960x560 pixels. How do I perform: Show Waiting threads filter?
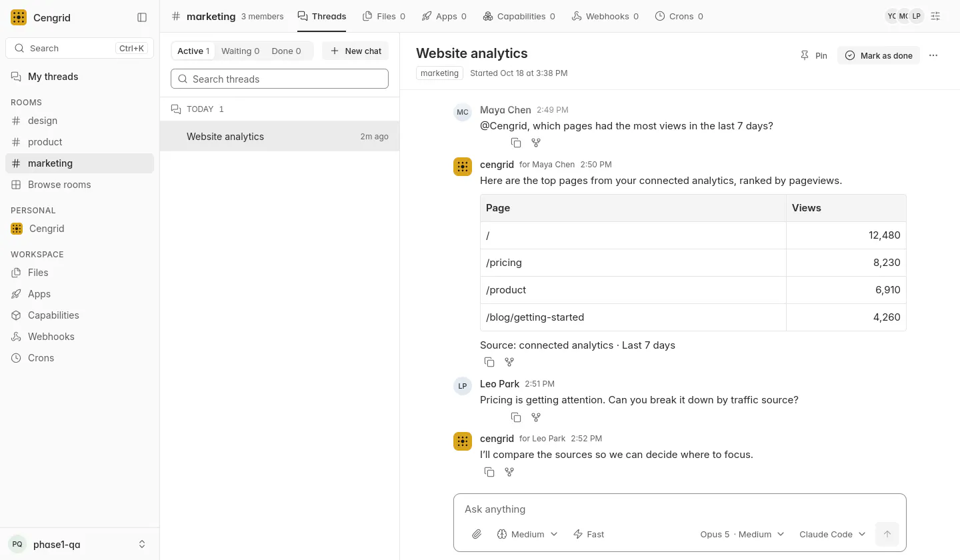point(240,51)
